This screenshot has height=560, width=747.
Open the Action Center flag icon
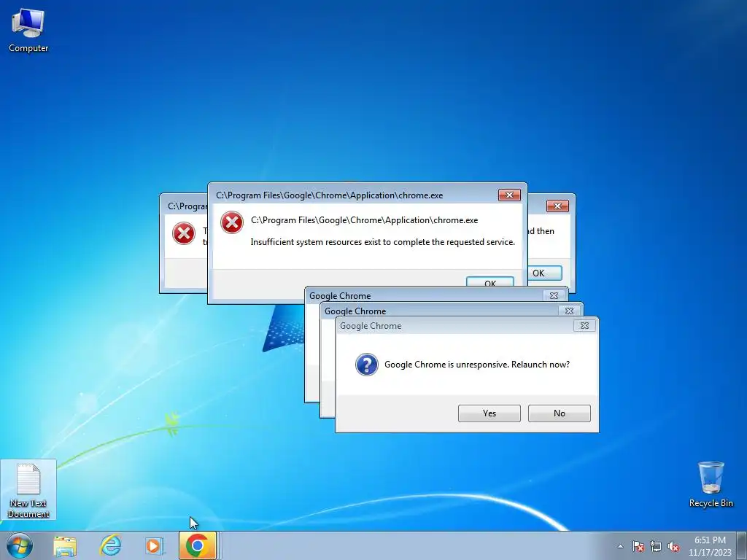coord(638,546)
